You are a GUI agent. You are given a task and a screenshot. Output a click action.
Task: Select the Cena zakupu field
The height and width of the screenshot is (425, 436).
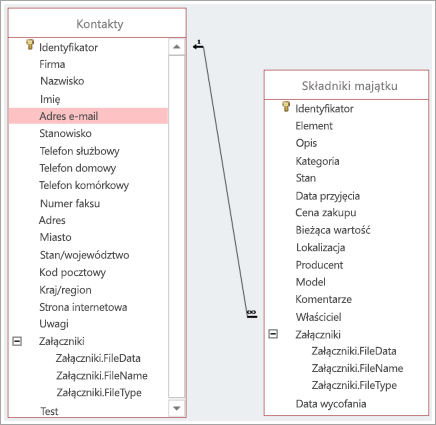[326, 213]
